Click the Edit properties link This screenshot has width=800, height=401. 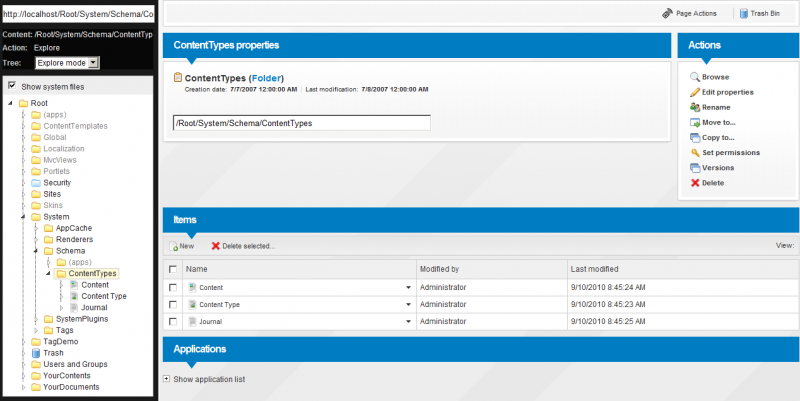728,92
